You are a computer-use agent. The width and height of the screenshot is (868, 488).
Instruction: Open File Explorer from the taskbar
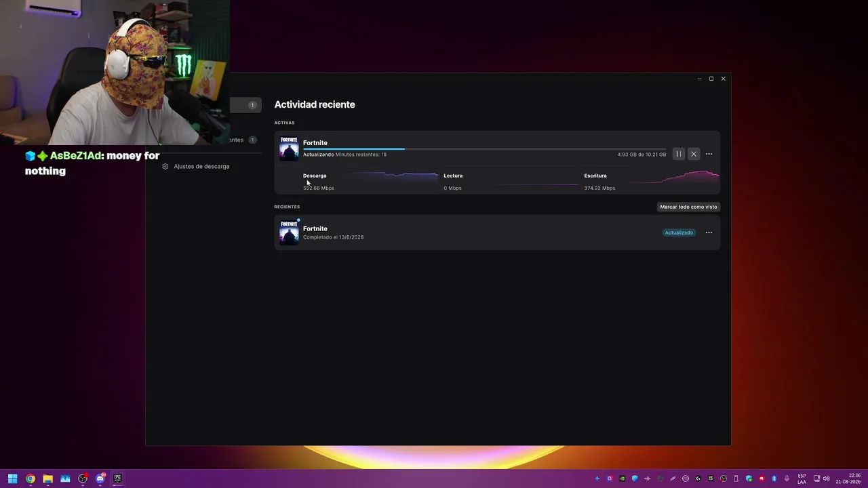[x=47, y=479]
